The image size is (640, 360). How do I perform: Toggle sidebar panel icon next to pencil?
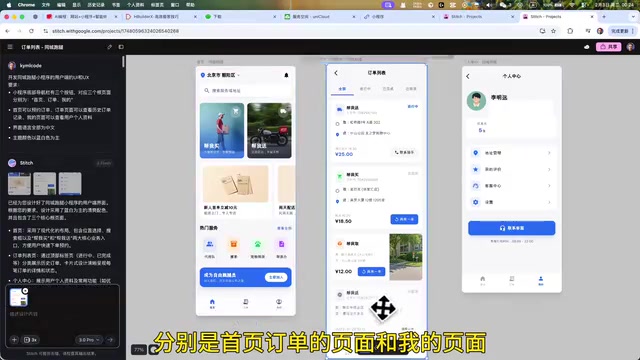pyautogui.click(x=121, y=47)
